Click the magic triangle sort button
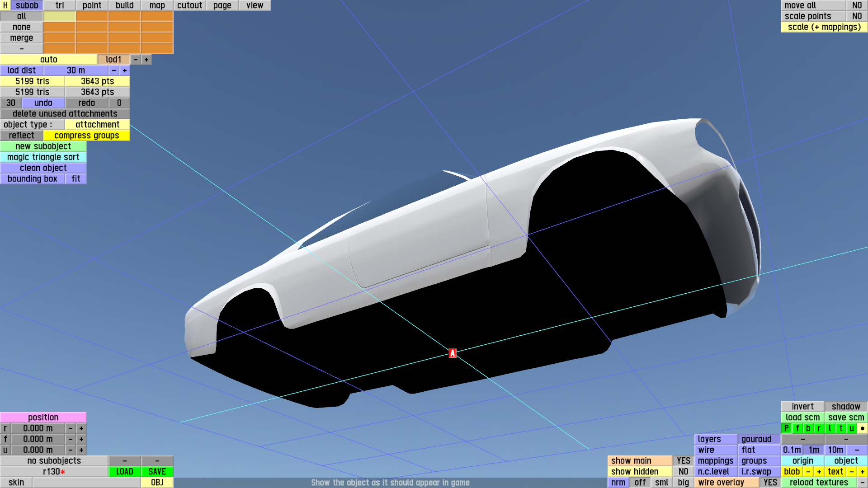This screenshot has width=868, height=488. tap(43, 157)
